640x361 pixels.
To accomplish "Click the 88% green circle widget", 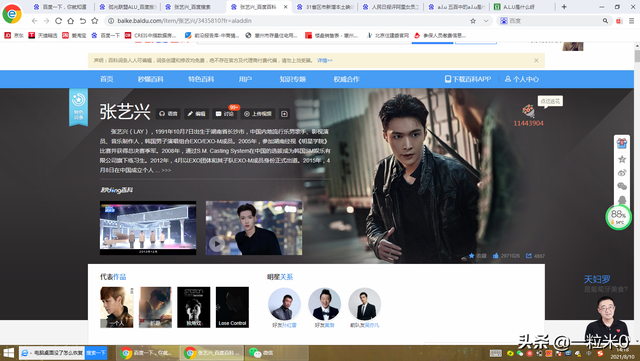I will pos(618,217).
